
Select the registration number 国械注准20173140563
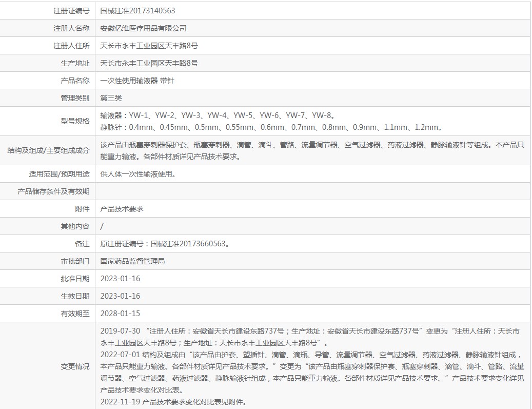click(x=138, y=11)
